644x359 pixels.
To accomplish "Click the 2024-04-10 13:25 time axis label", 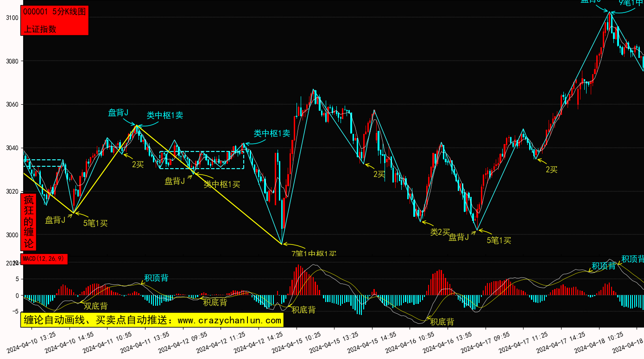I will coord(32,342).
